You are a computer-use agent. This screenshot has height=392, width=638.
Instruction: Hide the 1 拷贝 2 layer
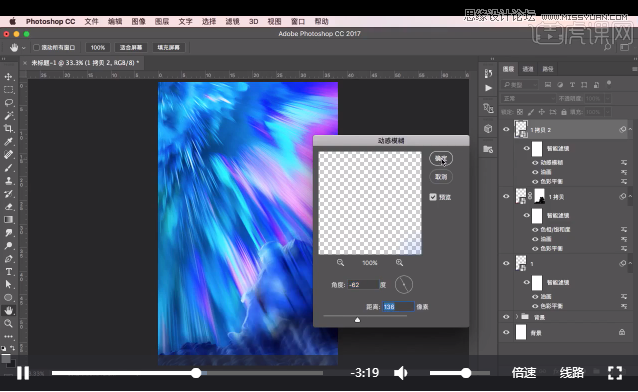(506, 129)
